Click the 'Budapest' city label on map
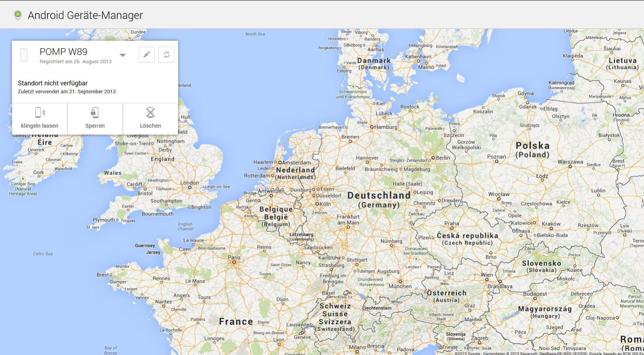 point(535,294)
